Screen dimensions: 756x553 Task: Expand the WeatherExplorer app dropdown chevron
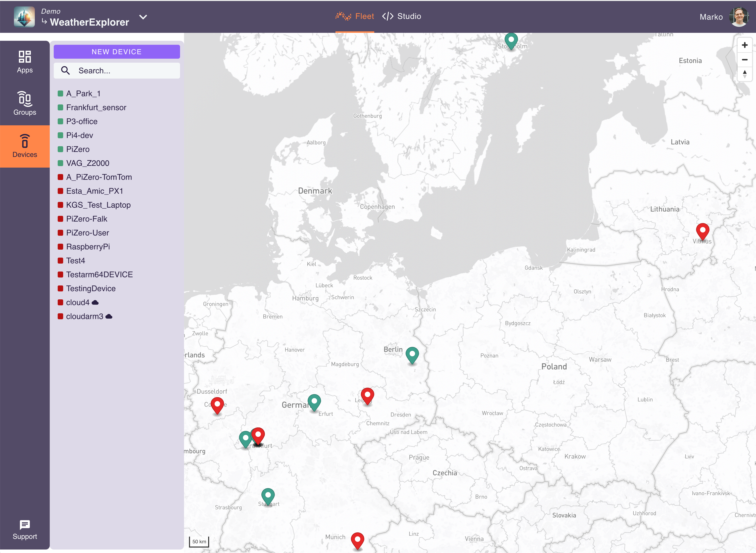click(x=143, y=17)
